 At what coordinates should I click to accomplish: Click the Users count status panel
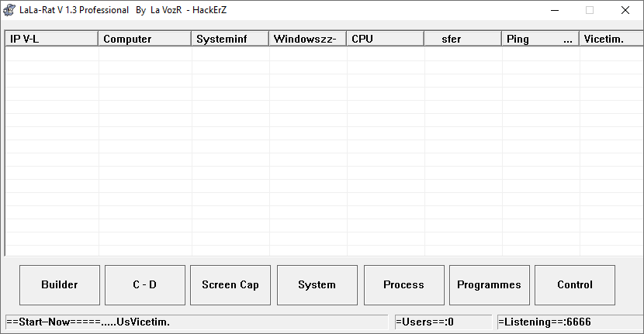(442, 322)
